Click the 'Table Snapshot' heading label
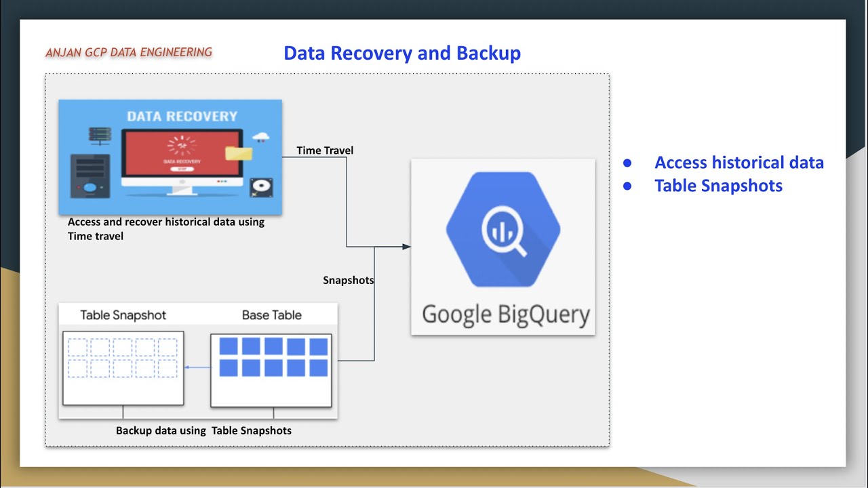This screenshot has width=868, height=488. coord(123,315)
